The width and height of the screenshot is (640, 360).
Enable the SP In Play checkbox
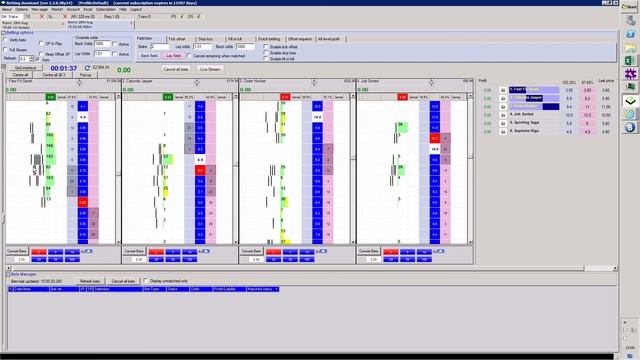click(41, 43)
